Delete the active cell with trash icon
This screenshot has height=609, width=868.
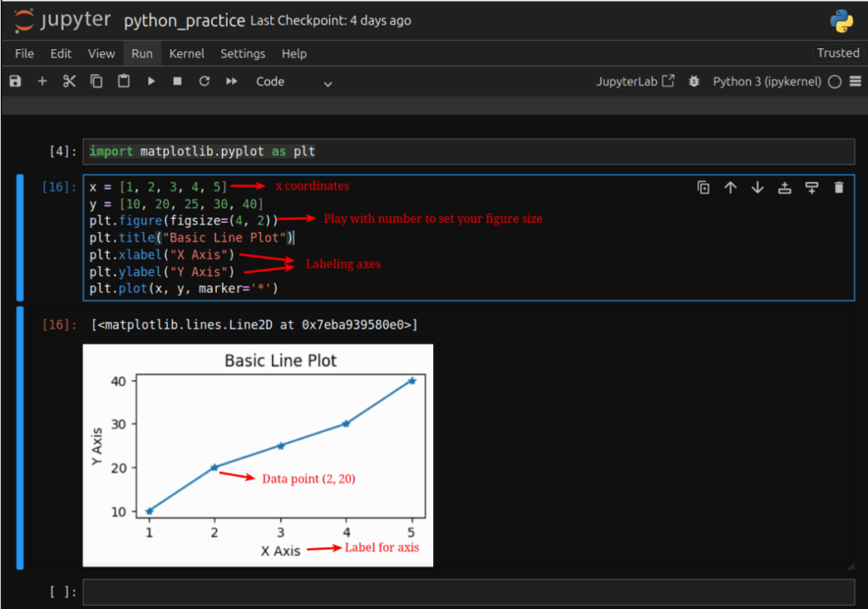coord(839,188)
